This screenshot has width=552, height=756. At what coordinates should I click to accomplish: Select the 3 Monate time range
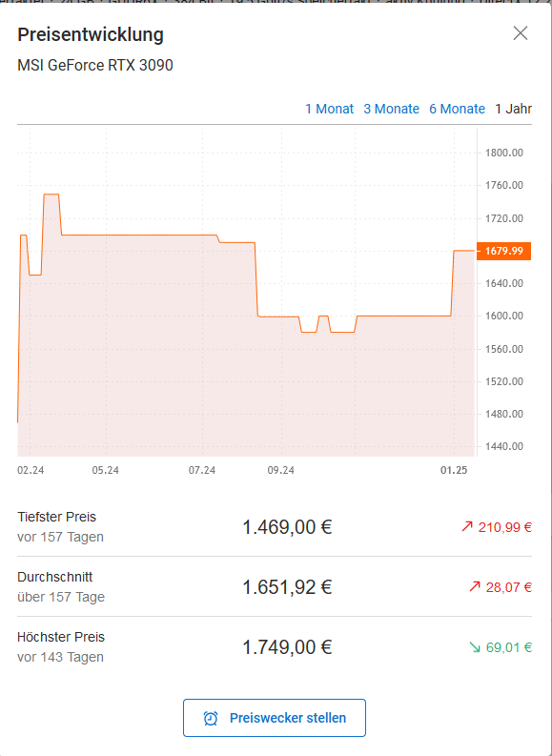pyautogui.click(x=391, y=109)
